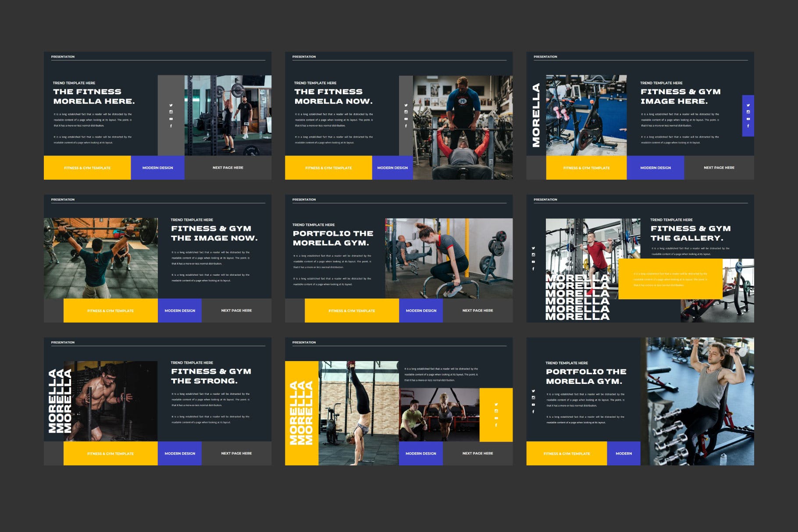
Task: Select the crossfit barbell lift photo from behind
Action: pyautogui.click(x=101, y=258)
